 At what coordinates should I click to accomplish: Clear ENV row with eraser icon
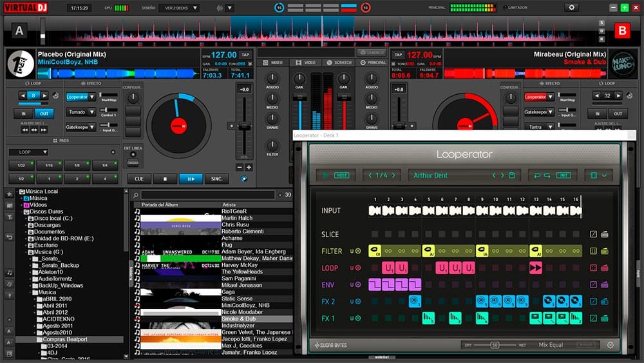pyautogui.click(x=605, y=284)
